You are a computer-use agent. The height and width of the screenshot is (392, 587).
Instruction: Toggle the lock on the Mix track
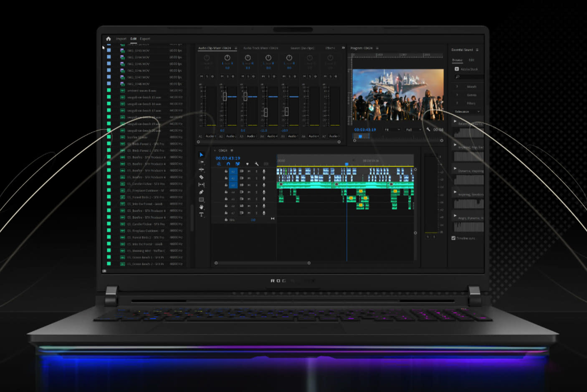click(x=226, y=220)
